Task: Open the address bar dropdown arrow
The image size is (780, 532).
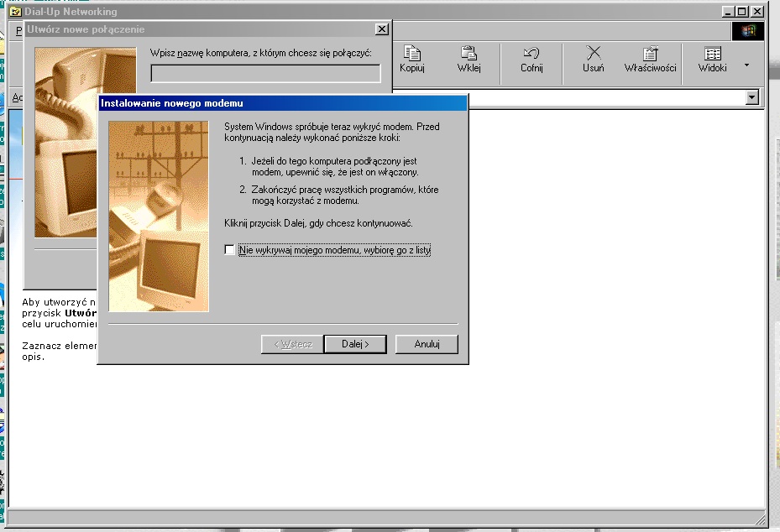Action: pos(752,97)
